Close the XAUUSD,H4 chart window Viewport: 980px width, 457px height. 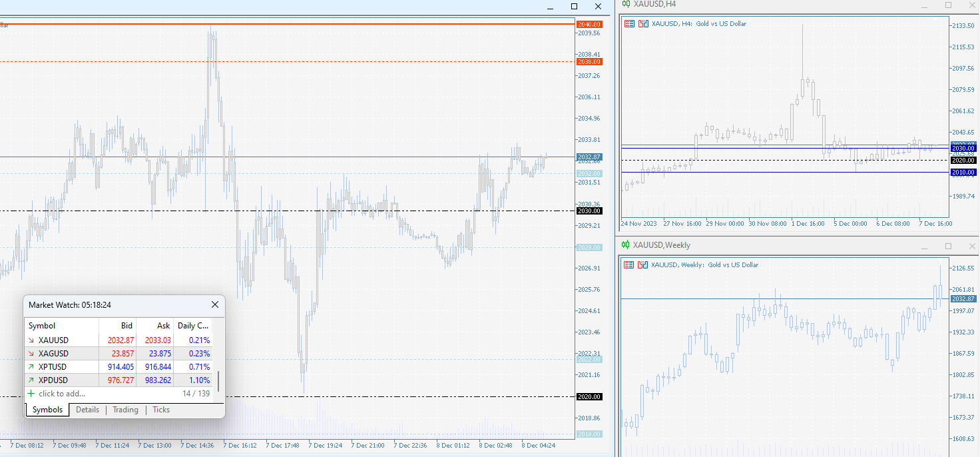pyautogui.click(x=973, y=5)
